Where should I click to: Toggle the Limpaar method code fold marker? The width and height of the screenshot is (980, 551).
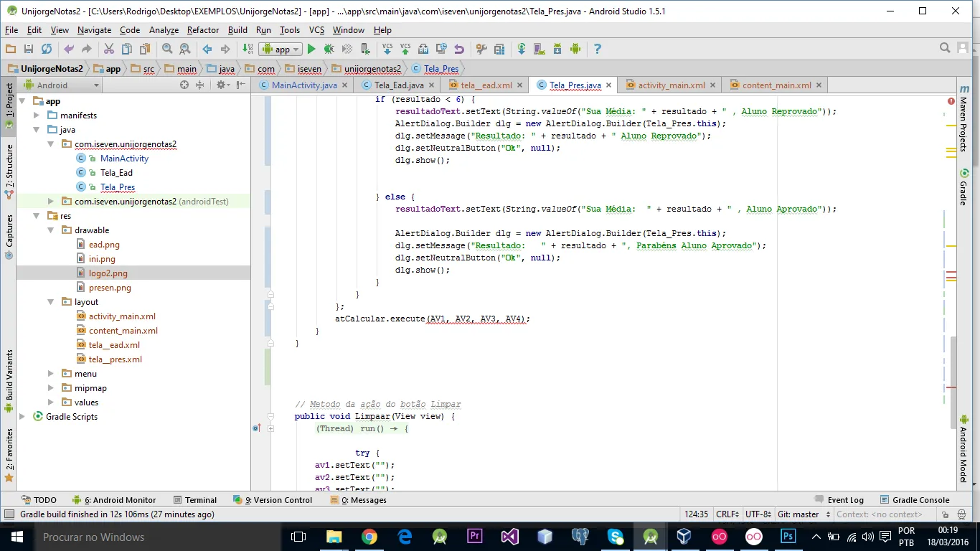[270, 416]
